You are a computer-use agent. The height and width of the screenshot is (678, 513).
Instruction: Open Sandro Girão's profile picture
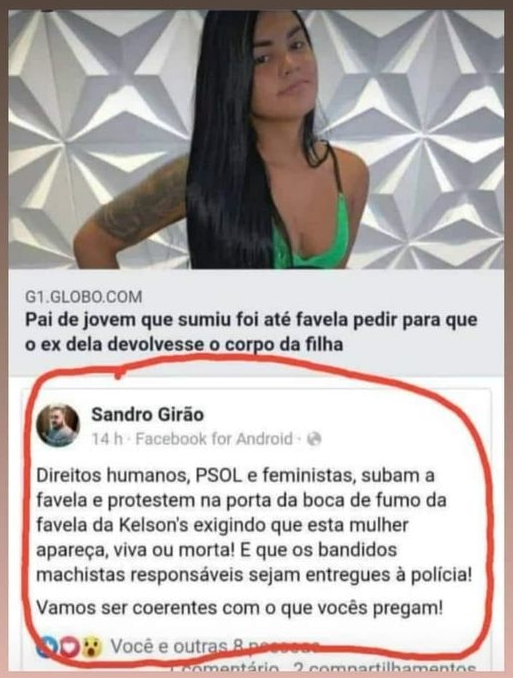point(58,425)
